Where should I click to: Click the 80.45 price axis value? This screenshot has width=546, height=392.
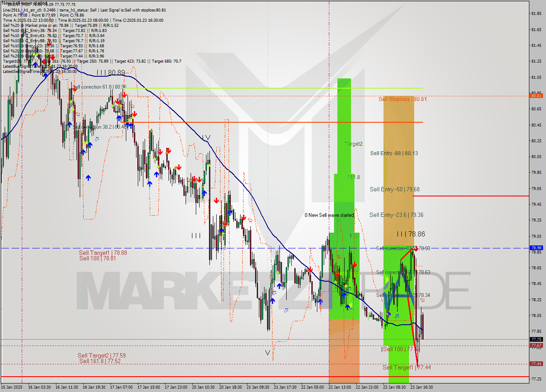click(536, 125)
